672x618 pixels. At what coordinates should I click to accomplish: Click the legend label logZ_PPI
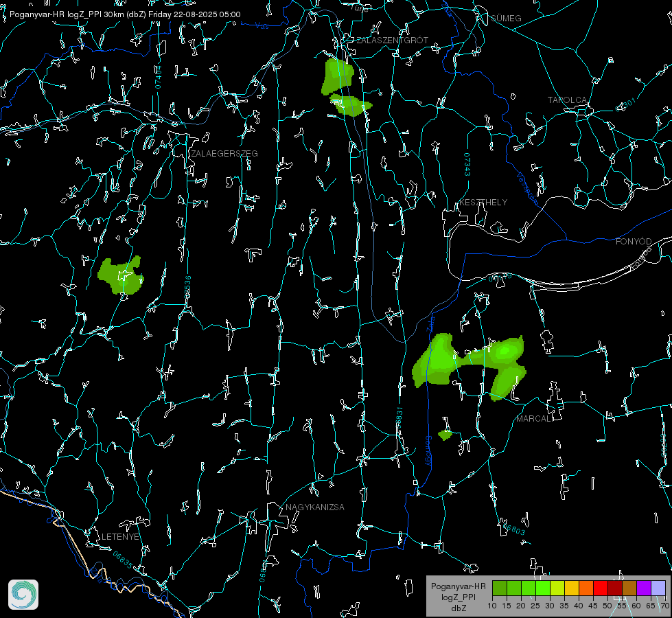(458, 597)
